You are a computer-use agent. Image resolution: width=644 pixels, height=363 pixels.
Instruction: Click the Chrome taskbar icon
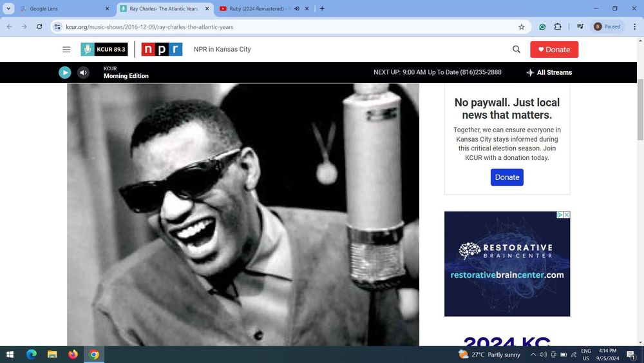click(x=94, y=355)
